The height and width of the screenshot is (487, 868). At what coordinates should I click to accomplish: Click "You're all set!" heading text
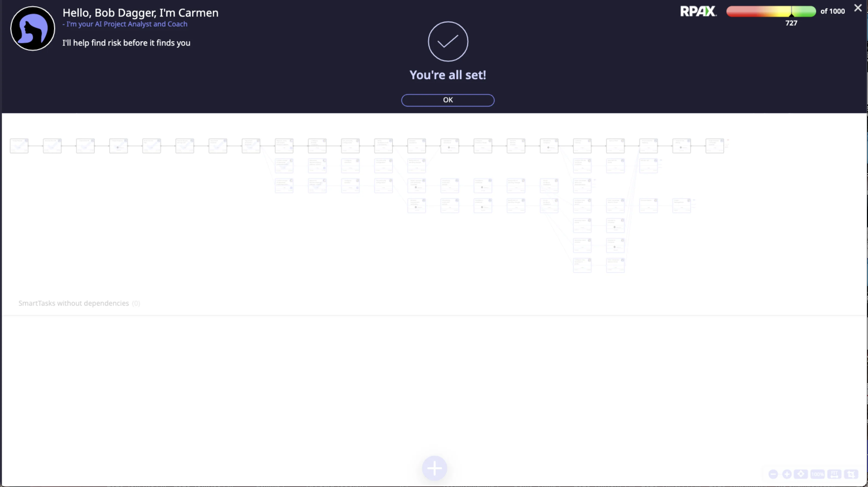pyautogui.click(x=447, y=75)
